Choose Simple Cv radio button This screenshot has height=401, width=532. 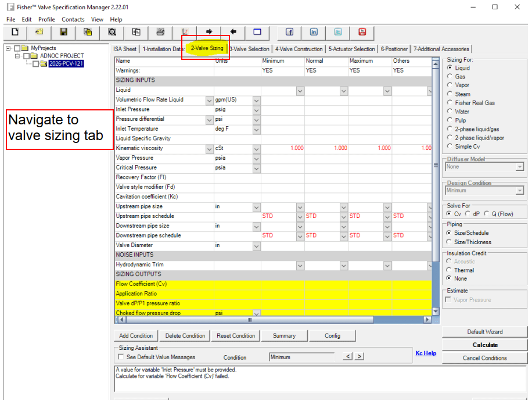click(x=450, y=146)
